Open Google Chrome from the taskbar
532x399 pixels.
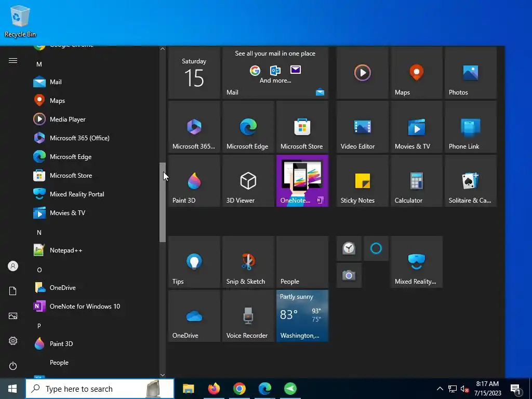(x=240, y=389)
